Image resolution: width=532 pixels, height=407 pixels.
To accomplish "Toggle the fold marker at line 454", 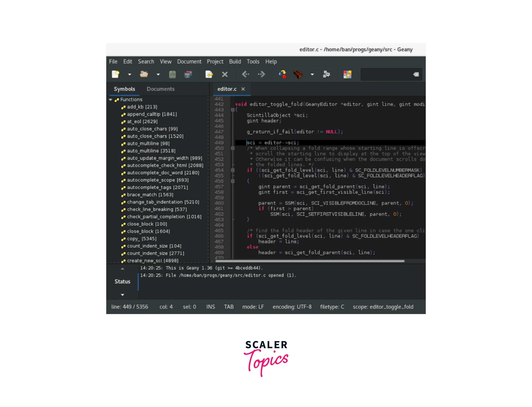I will pos(233,170).
